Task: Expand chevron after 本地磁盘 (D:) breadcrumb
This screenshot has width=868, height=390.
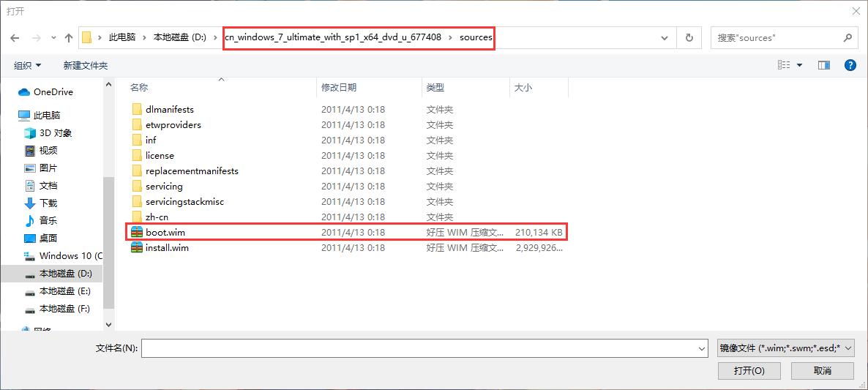Action: [x=214, y=37]
